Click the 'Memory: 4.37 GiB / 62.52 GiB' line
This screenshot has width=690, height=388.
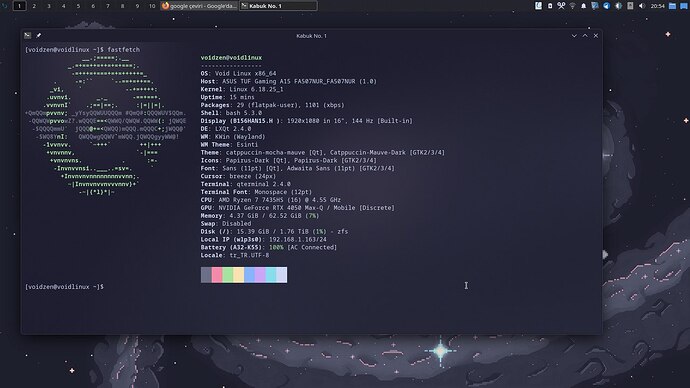[x=260, y=216]
